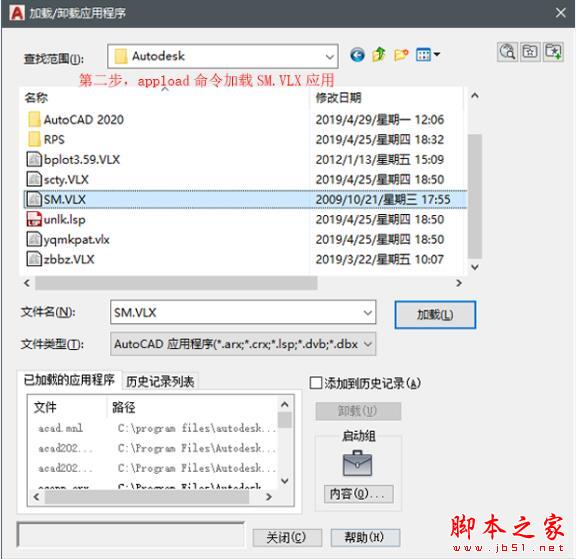Click the yqmkpat.vlx file icon
The width and height of the screenshot is (576, 559).
click(34, 239)
